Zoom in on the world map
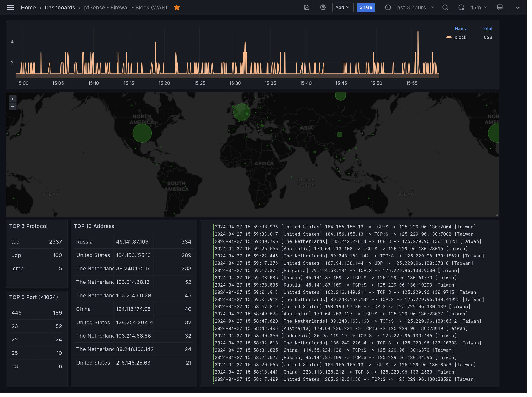The image size is (532, 397). pyautogui.click(x=13, y=99)
